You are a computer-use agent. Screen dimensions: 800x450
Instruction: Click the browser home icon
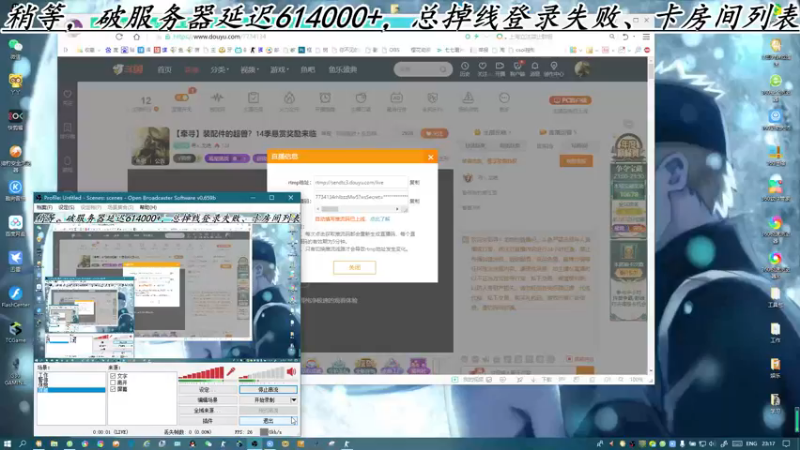tap(136, 37)
